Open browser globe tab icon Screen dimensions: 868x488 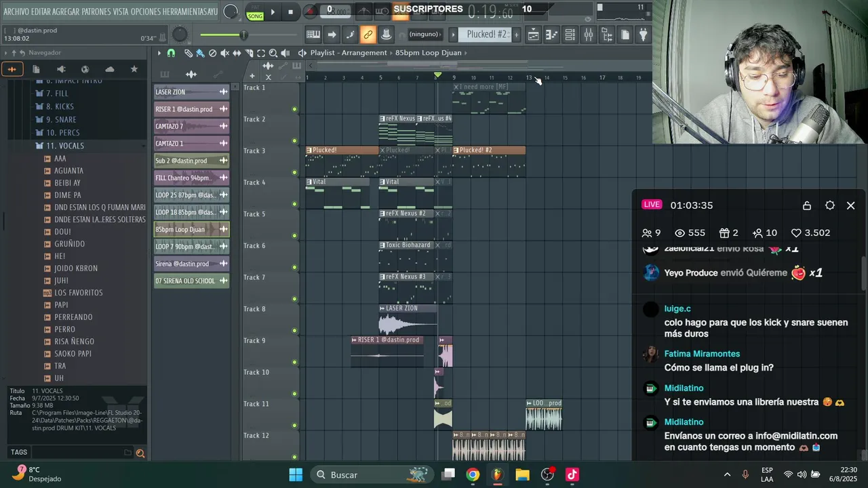coord(85,69)
